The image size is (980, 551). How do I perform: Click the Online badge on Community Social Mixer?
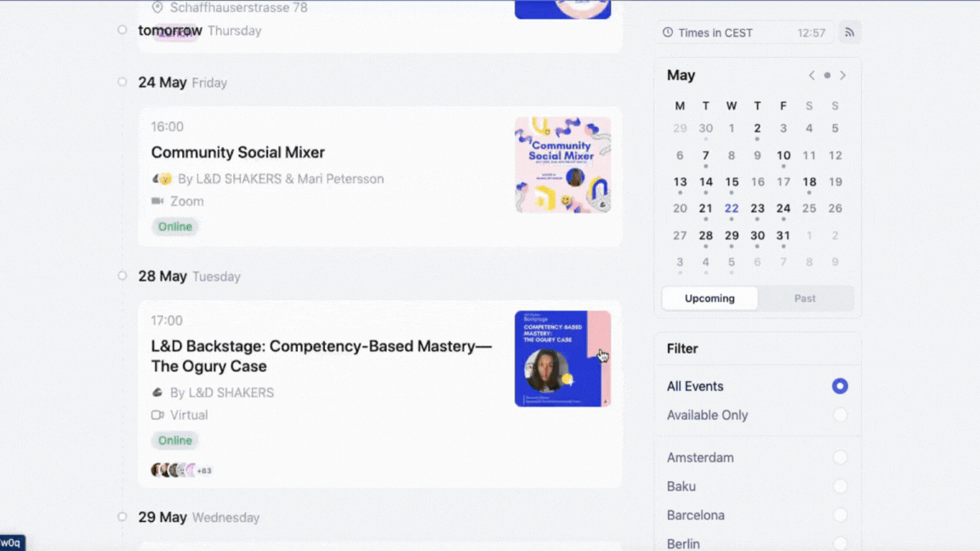click(175, 227)
